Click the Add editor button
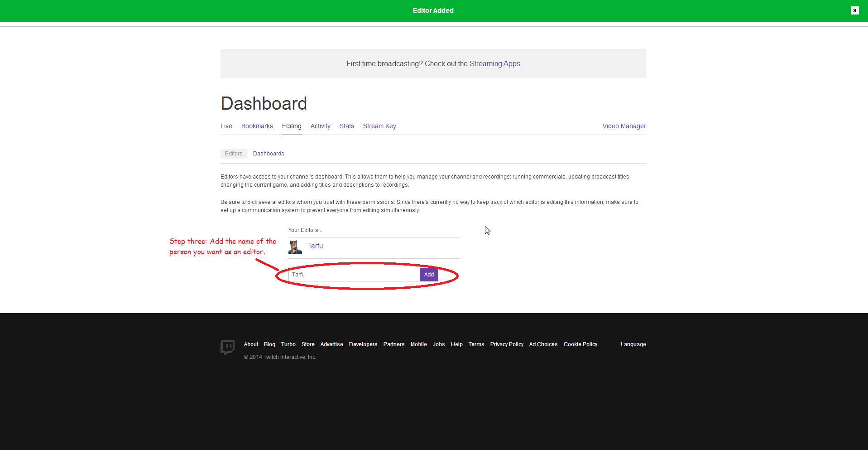The width and height of the screenshot is (868, 450). point(429,275)
